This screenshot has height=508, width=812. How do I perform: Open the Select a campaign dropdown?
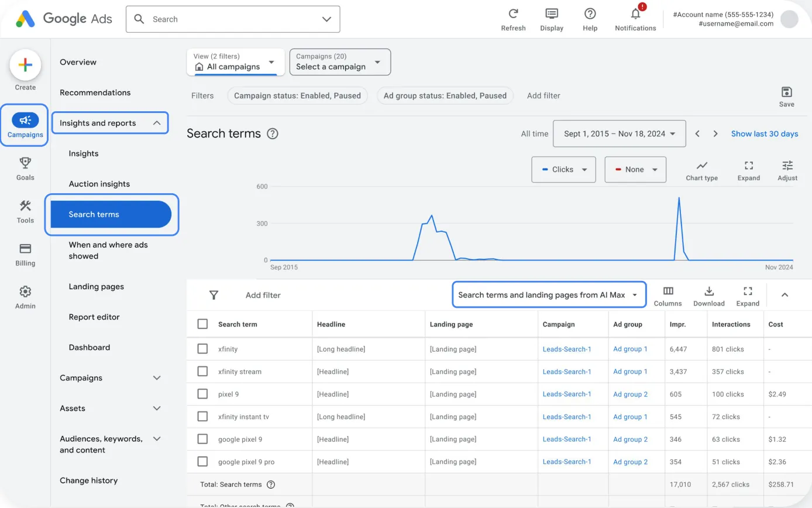tap(340, 61)
